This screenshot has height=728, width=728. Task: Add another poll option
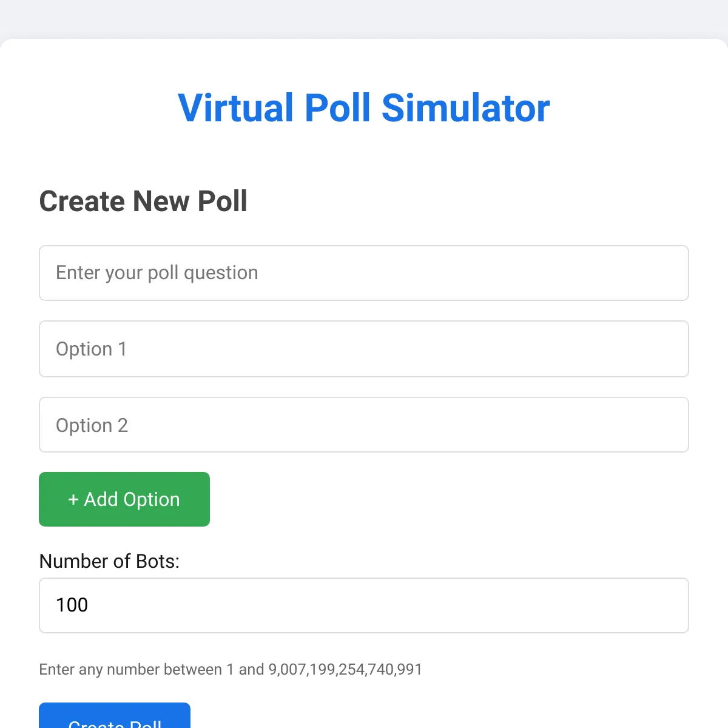124,499
